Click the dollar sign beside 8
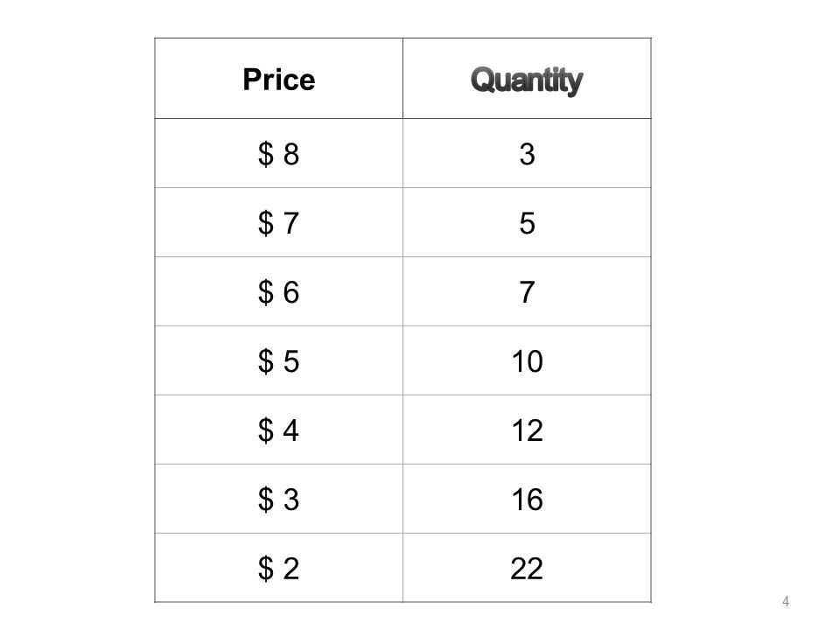 [x=266, y=154]
